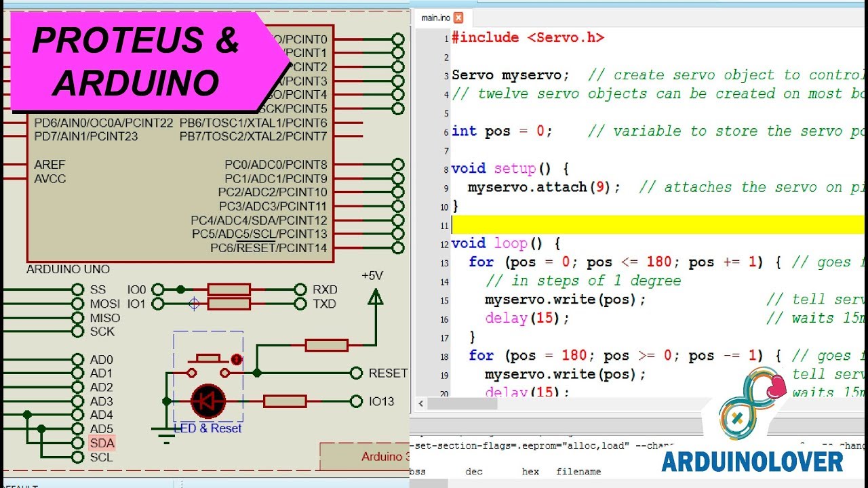Select the push button switch component
The height and width of the screenshot is (488, 868).
click(x=208, y=365)
